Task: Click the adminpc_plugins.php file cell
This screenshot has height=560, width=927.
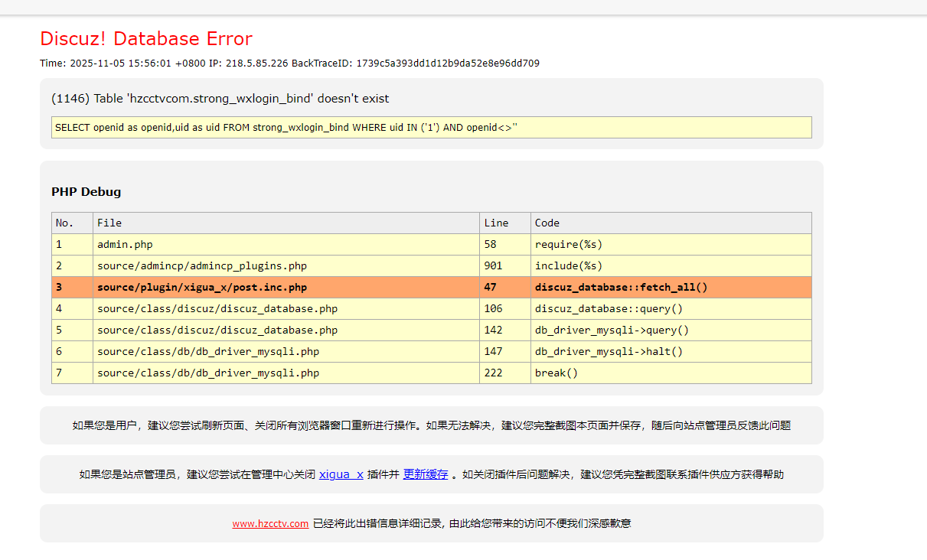Action: click(x=286, y=266)
